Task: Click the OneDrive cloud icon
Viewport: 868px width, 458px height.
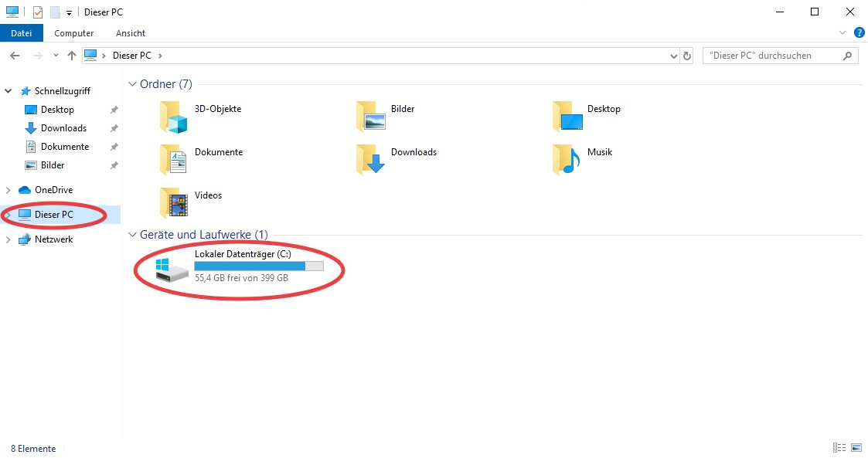Action: pos(25,190)
